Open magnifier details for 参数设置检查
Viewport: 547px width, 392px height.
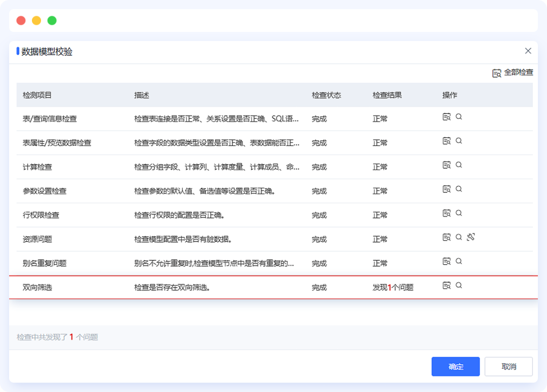click(x=459, y=189)
